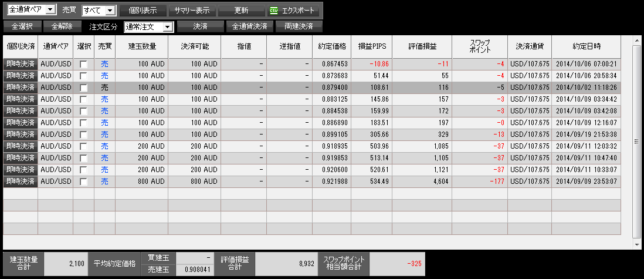
Task: Click the scrollbar down arrow of the table
Action: (636, 243)
